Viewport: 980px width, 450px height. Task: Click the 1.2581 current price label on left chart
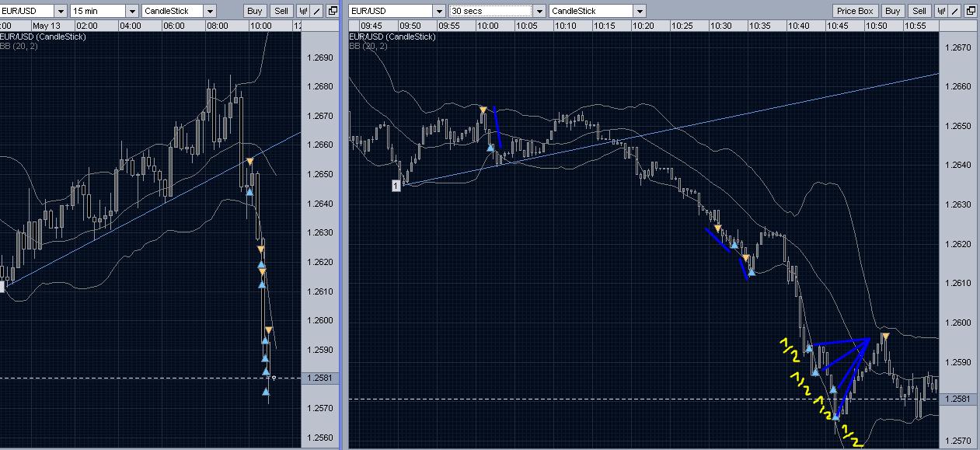320,378
